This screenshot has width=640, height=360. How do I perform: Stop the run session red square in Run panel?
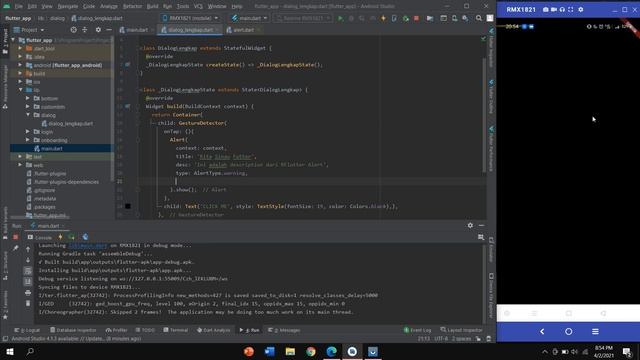[16, 237]
